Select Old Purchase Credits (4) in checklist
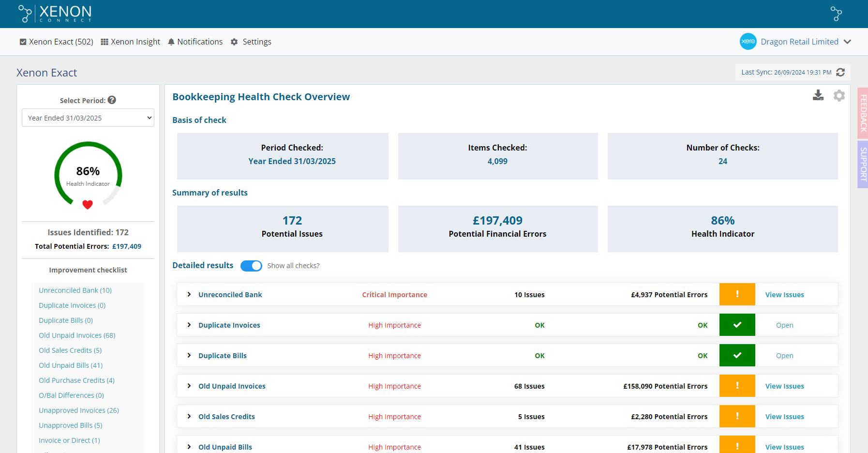 [x=76, y=380]
